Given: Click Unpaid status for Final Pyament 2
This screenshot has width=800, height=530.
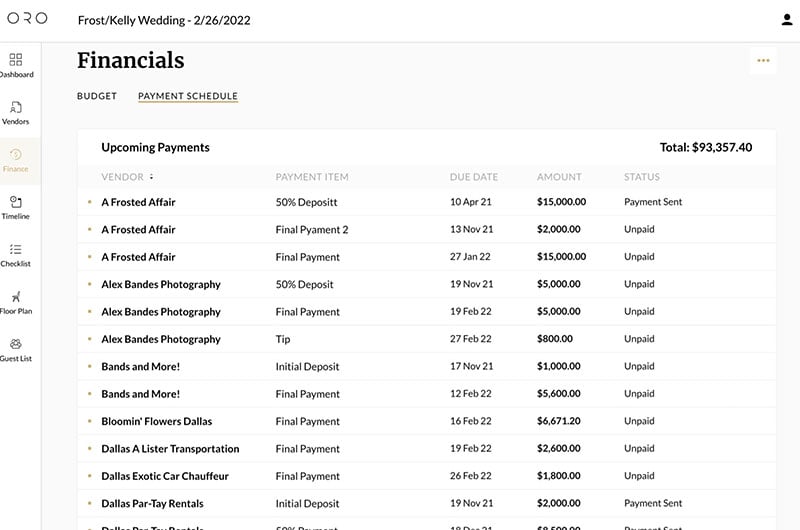Looking at the screenshot, I should click(639, 229).
